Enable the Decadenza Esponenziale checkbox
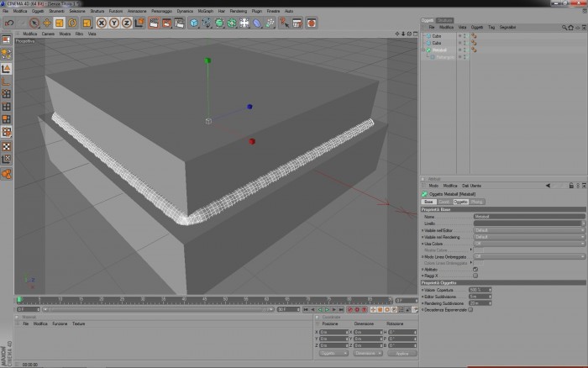The image size is (588, 368). 470,310
